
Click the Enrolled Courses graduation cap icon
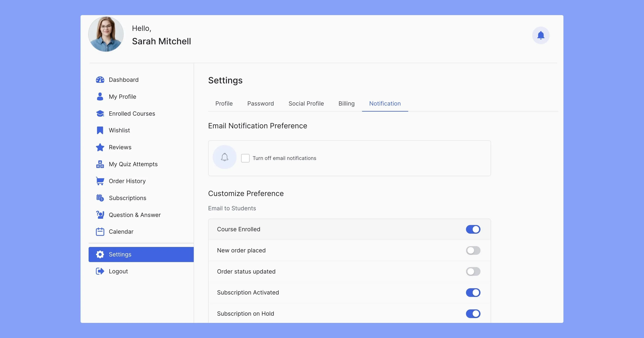pyautogui.click(x=100, y=113)
